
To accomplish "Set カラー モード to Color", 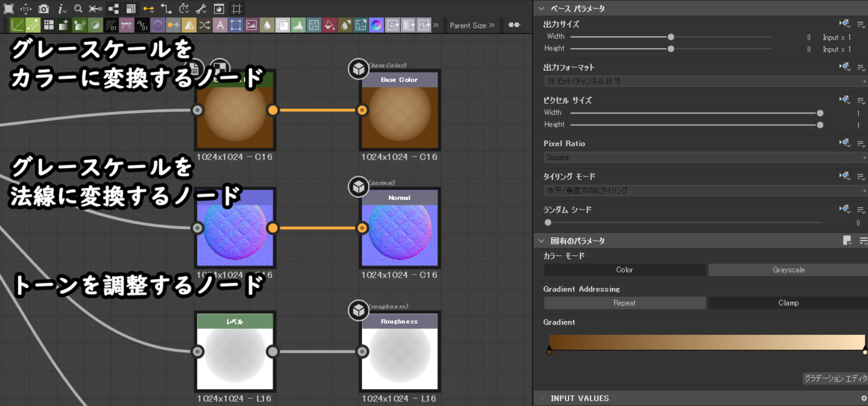I will tap(625, 270).
